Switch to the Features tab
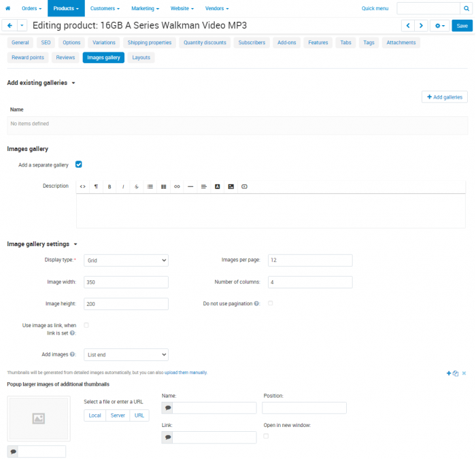Image resolution: width=476 pixels, height=459 pixels. (318, 42)
